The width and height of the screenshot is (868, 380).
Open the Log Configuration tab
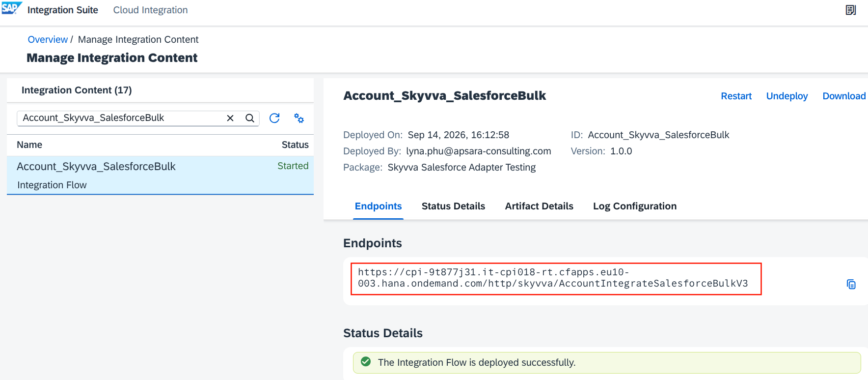[x=635, y=206]
